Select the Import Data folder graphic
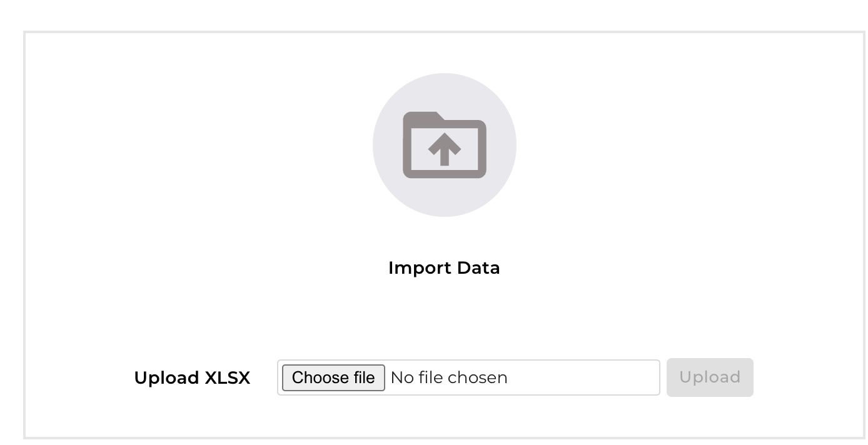 445,145
